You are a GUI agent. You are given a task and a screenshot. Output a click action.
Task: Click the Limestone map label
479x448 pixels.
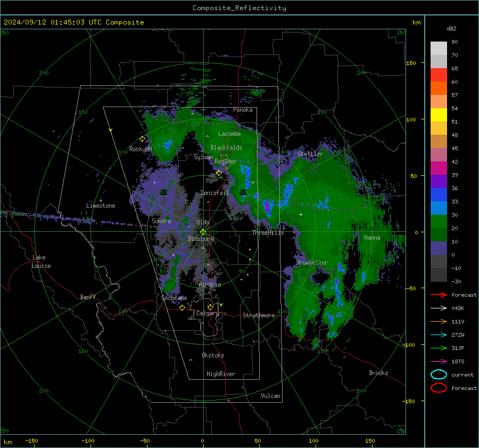[x=101, y=206]
